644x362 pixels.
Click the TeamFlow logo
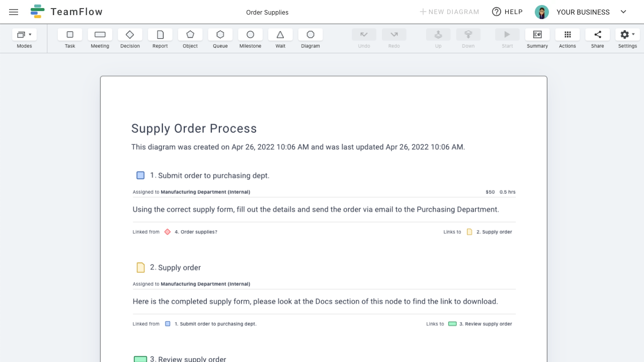(x=66, y=12)
